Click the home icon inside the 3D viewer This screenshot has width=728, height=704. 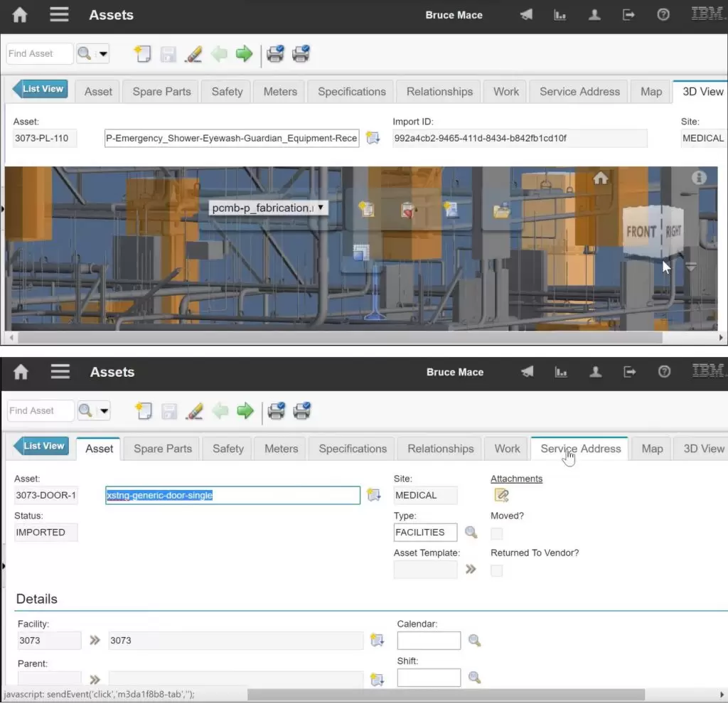coord(601,178)
